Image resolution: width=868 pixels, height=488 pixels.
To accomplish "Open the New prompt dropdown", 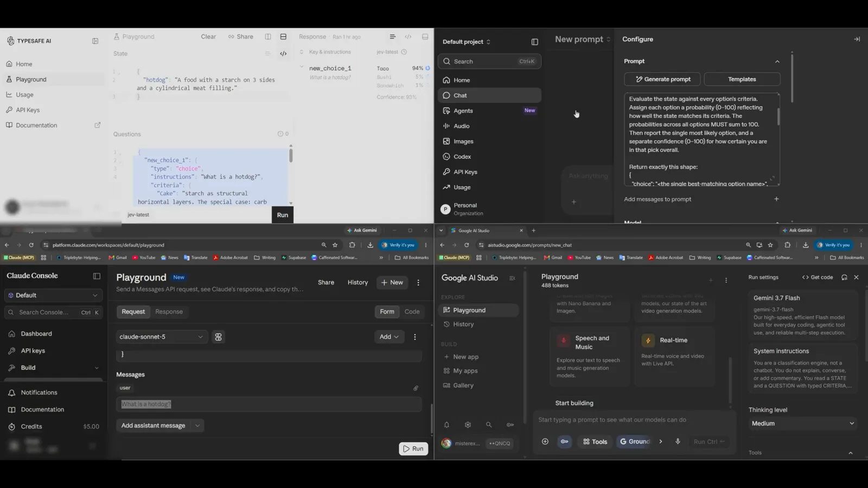I will [x=583, y=39].
